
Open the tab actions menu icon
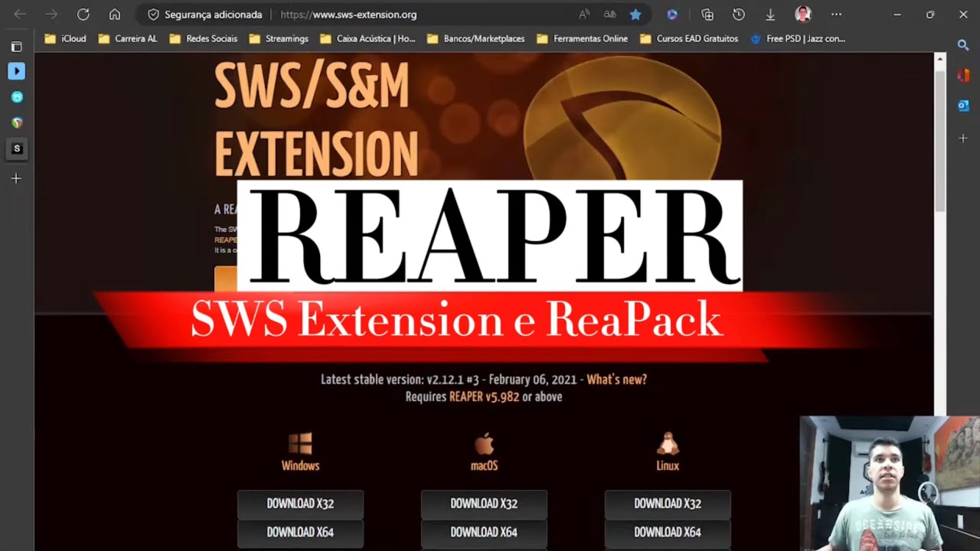click(16, 47)
